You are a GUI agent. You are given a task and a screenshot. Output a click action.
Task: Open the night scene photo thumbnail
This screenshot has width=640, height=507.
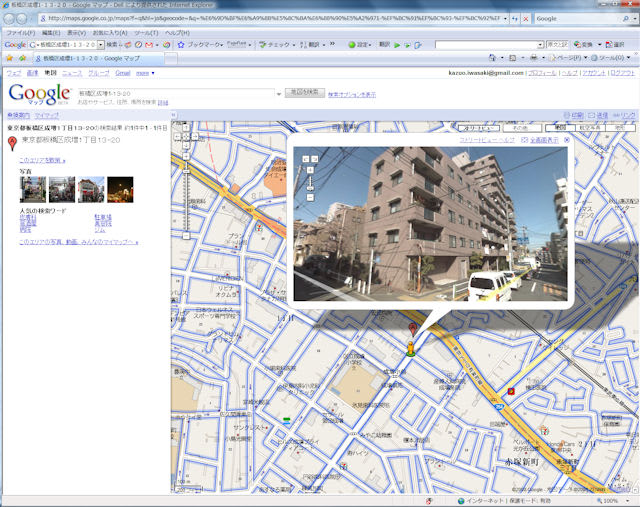[x=120, y=189]
